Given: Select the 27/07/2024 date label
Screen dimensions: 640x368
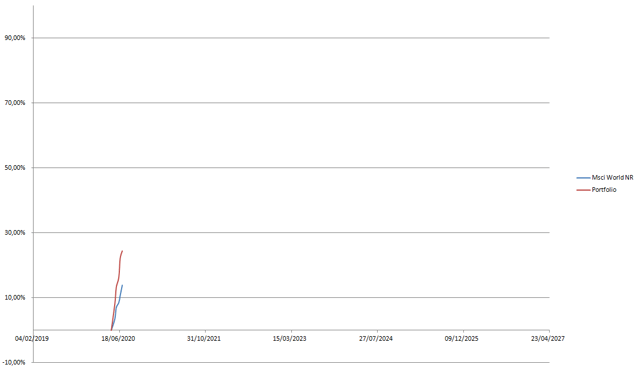Looking at the screenshot, I should [x=376, y=339].
